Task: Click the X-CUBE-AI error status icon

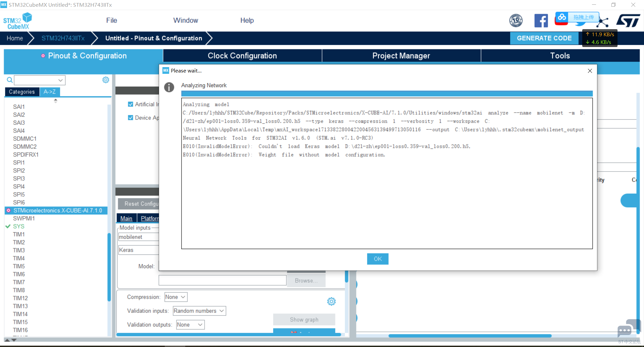Action: (x=8, y=210)
